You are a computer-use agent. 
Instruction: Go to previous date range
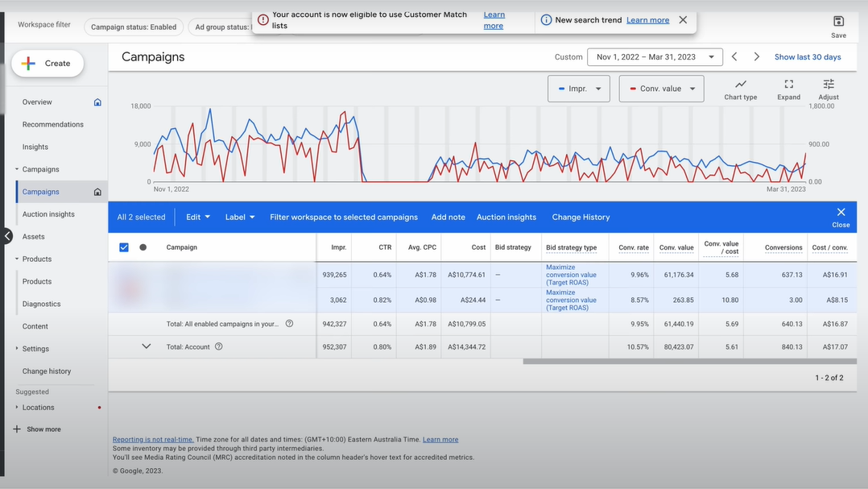point(734,56)
